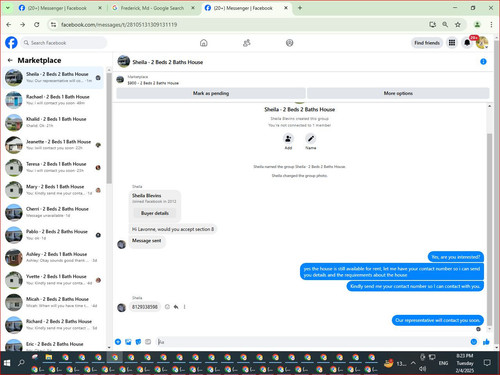Choose a sticker icon in composer
This screenshot has height=375, width=500.
[138, 342]
